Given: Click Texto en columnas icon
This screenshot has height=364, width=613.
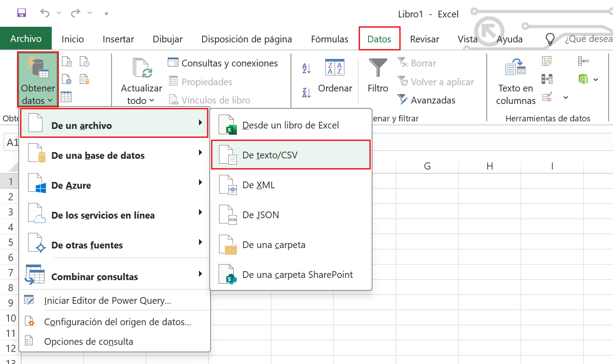Looking at the screenshot, I should (x=516, y=68).
